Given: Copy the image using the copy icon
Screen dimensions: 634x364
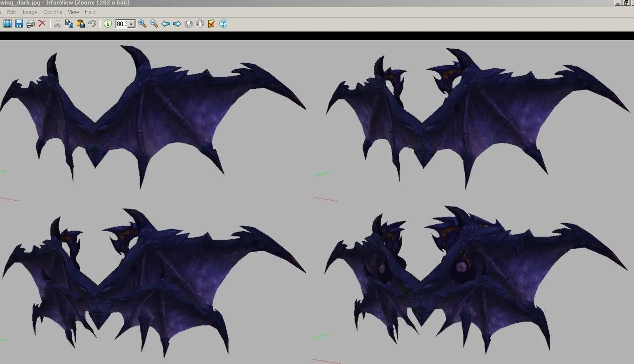Looking at the screenshot, I should (69, 24).
